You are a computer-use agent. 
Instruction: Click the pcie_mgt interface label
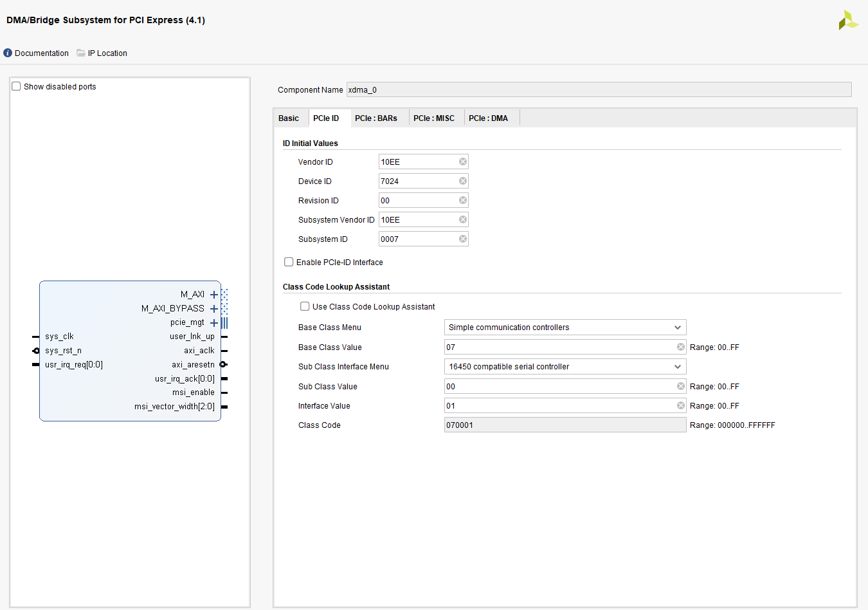[x=187, y=322]
